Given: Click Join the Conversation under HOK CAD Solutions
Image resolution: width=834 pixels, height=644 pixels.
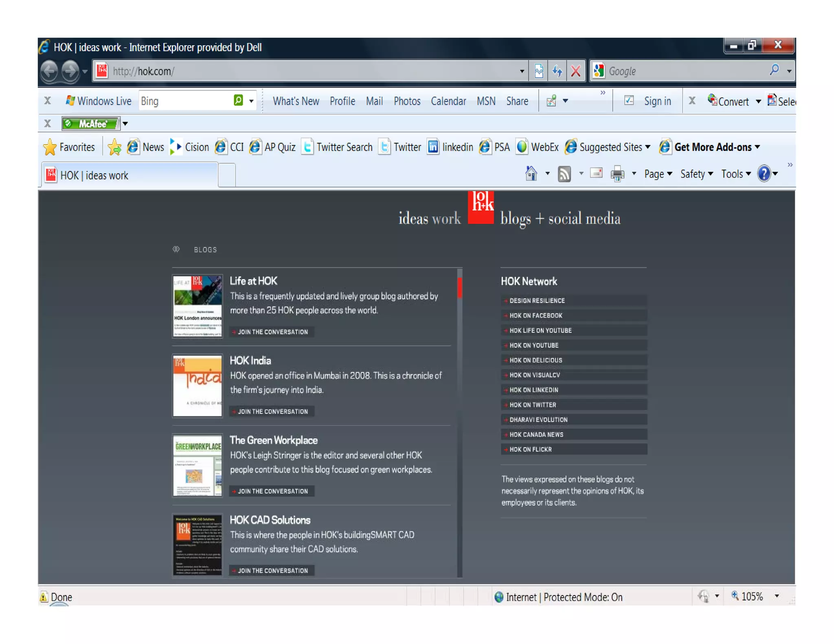Looking at the screenshot, I should tap(272, 571).
